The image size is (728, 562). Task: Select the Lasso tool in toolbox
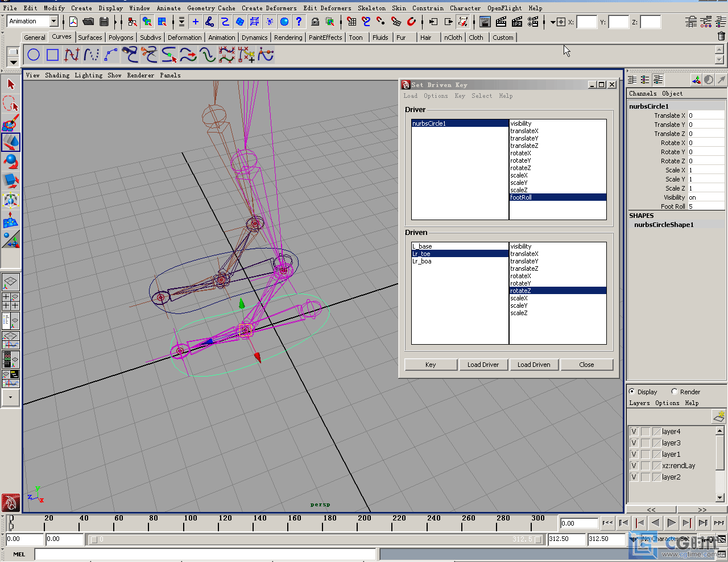pos(11,104)
